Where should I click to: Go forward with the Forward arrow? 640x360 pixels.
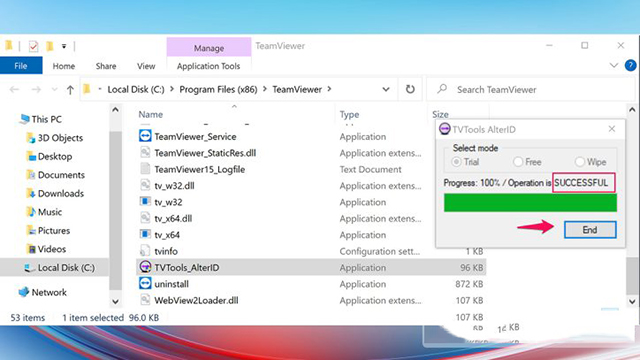click(x=36, y=89)
